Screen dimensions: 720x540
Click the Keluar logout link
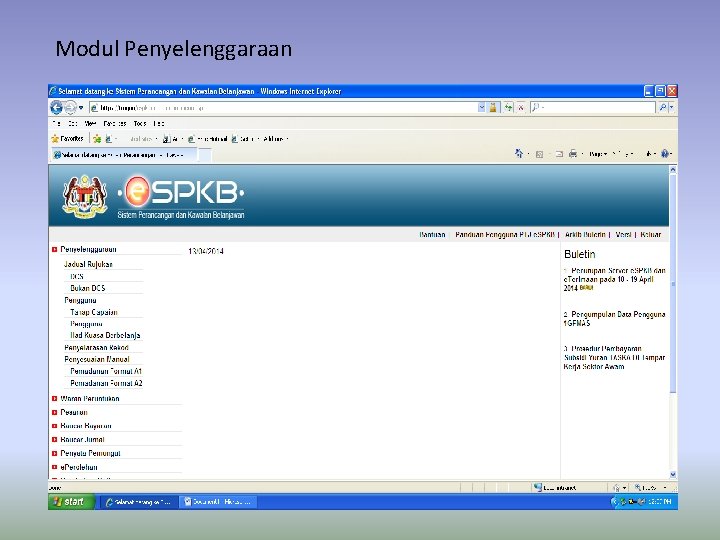tap(651, 235)
